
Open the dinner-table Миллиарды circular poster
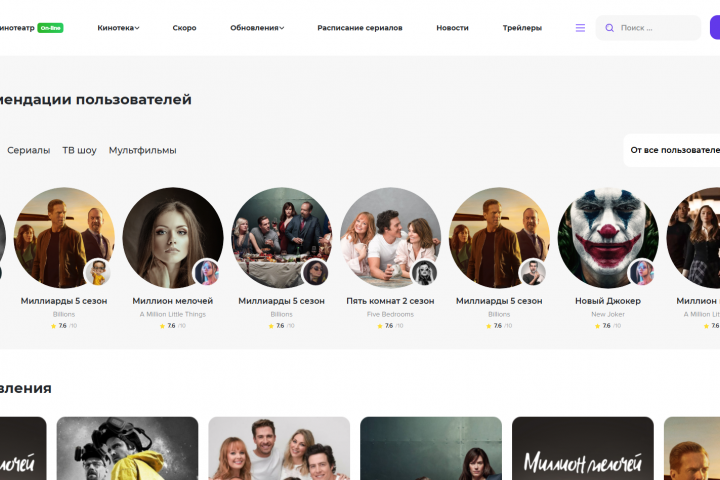tap(281, 237)
